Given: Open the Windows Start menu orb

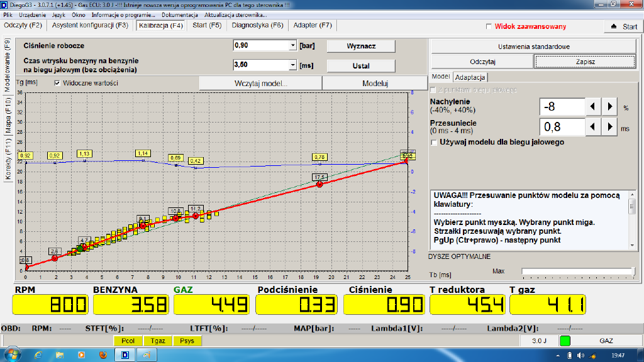Looking at the screenshot, I should tap(13, 354).
